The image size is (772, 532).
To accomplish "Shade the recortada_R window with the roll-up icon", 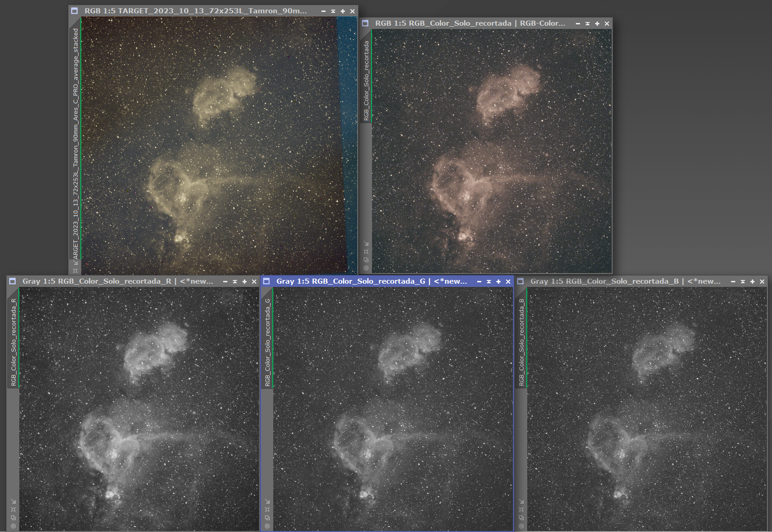I will [x=235, y=281].
